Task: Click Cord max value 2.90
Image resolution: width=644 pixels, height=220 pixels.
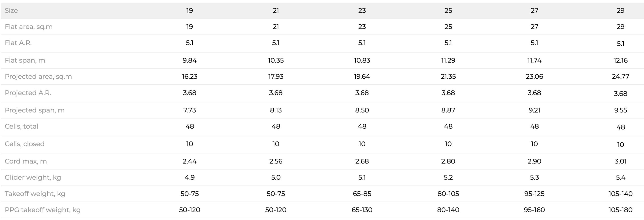Action: tap(534, 161)
